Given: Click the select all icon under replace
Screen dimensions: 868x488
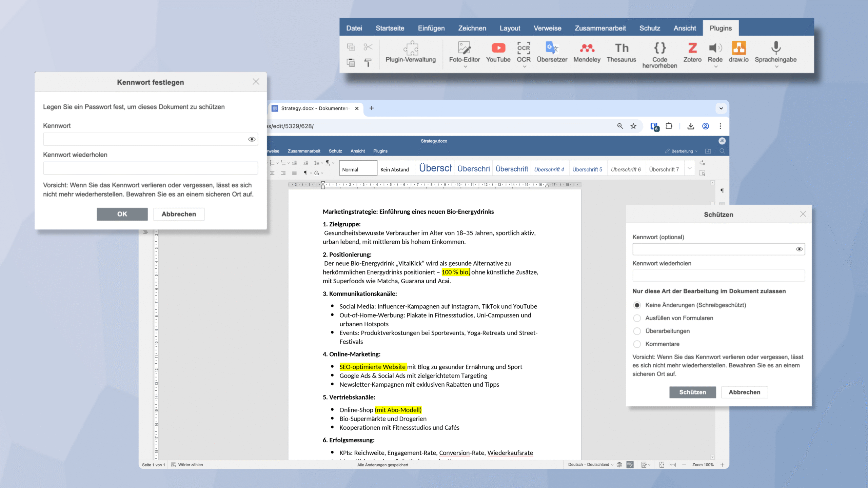Looking at the screenshot, I should (x=702, y=173).
